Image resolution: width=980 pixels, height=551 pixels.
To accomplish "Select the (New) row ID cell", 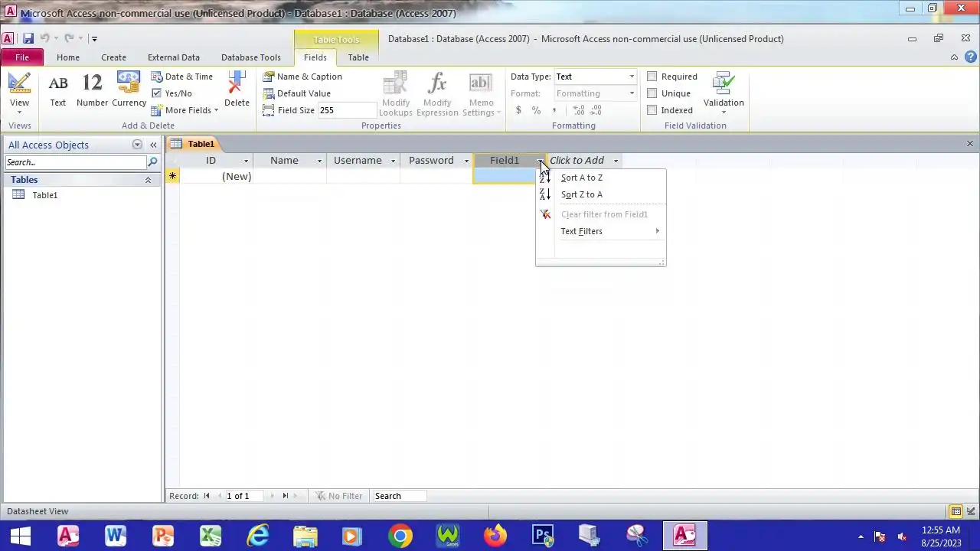I will pos(217,177).
